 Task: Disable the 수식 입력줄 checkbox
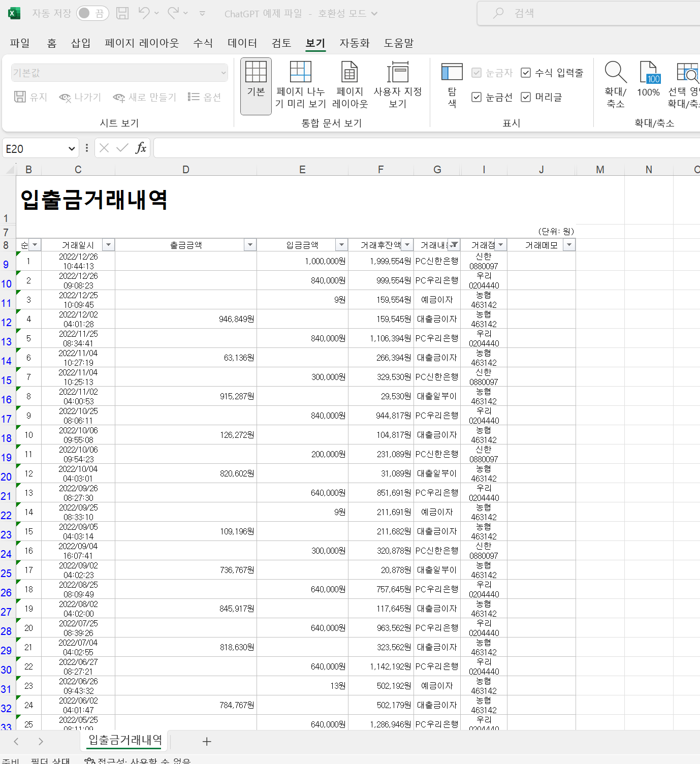coord(526,73)
